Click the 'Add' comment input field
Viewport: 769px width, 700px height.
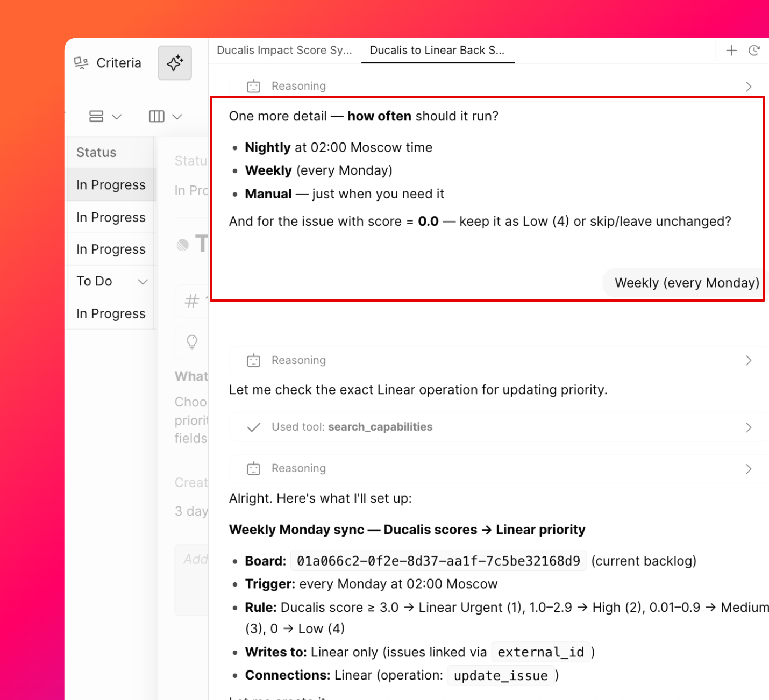(x=192, y=580)
